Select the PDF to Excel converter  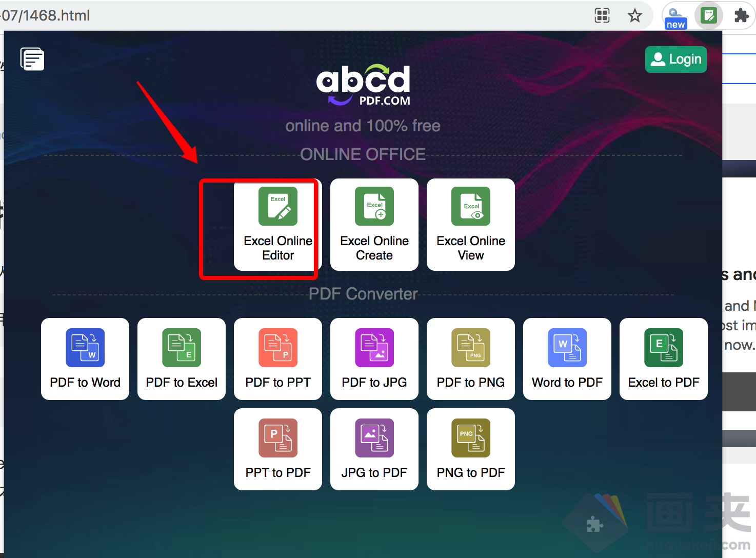pyautogui.click(x=182, y=359)
